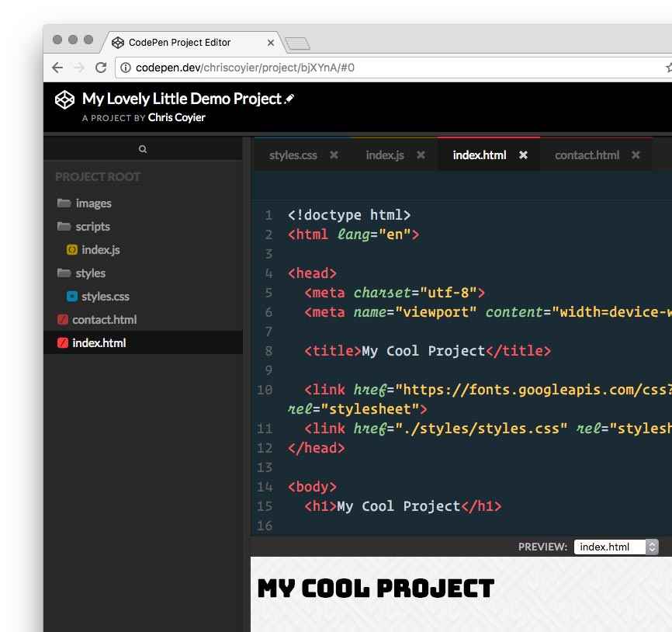
Task: Reload the page using the refresh icon
Action: (x=101, y=67)
